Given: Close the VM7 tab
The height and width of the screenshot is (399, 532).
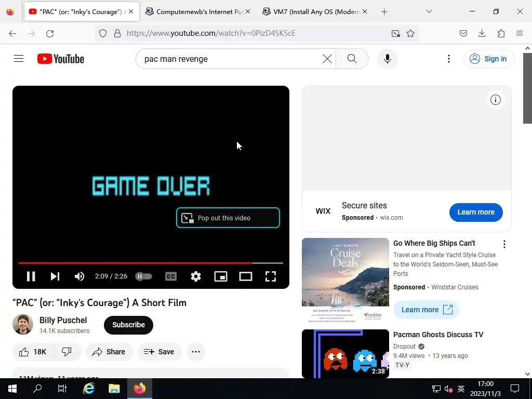Looking at the screenshot, I should pyautogui.click(x=365, y=11).
